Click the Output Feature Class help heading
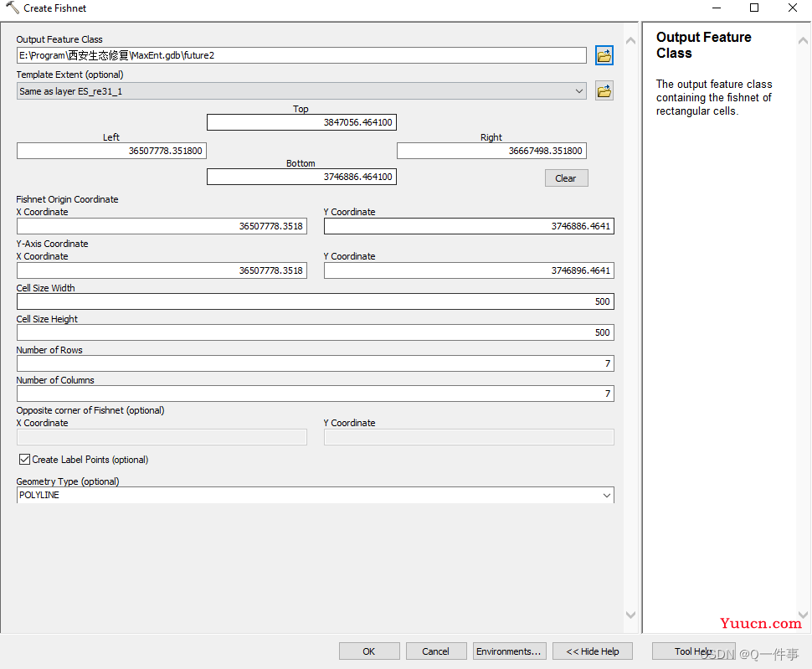 click(703, 45)
